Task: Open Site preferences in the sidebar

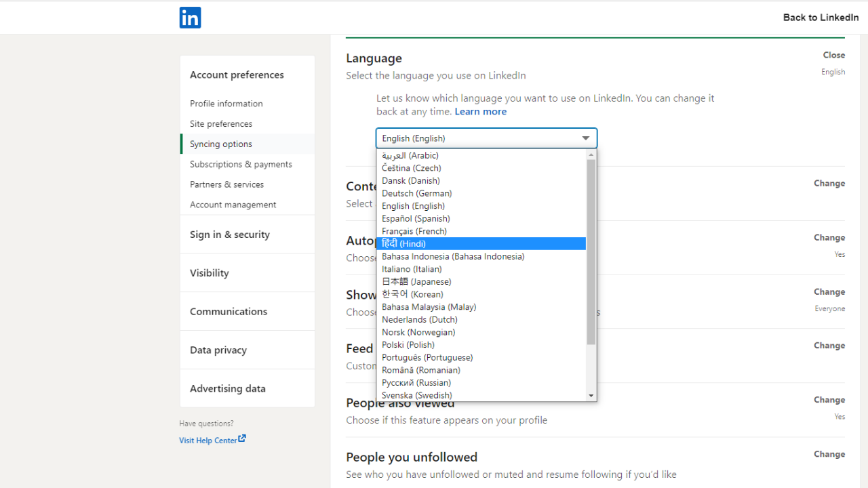Action: point(221,124)
